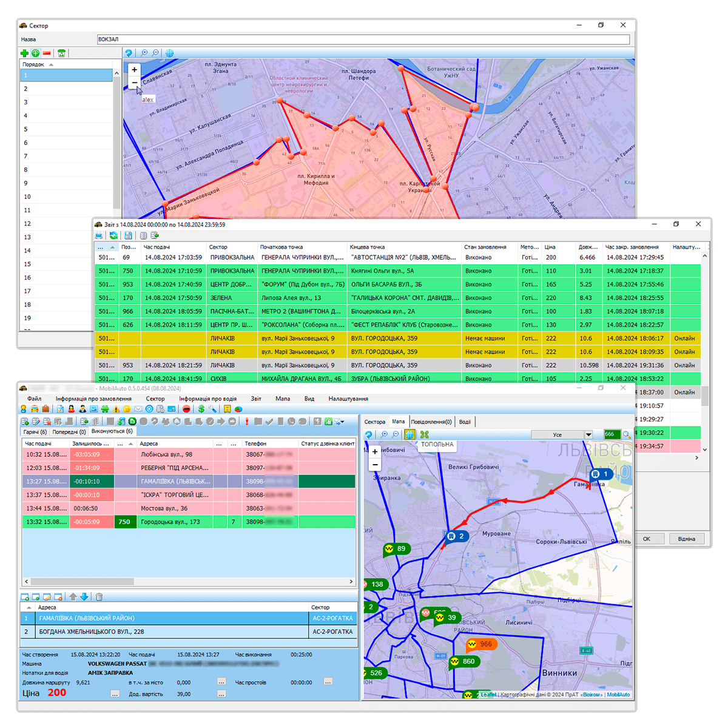Toggle the green fit-to-extent arrows map button

pyautogui.click(x=424, y=434)
